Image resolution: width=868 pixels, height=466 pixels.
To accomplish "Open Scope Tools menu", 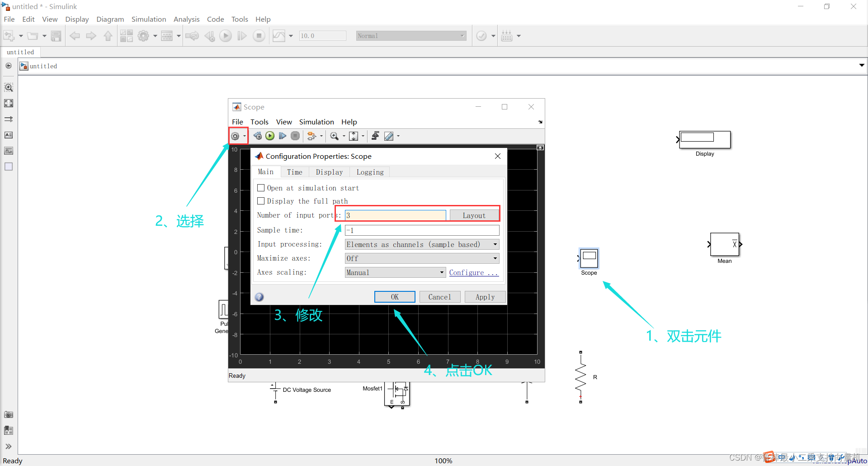I will click(x=259, y=122).
